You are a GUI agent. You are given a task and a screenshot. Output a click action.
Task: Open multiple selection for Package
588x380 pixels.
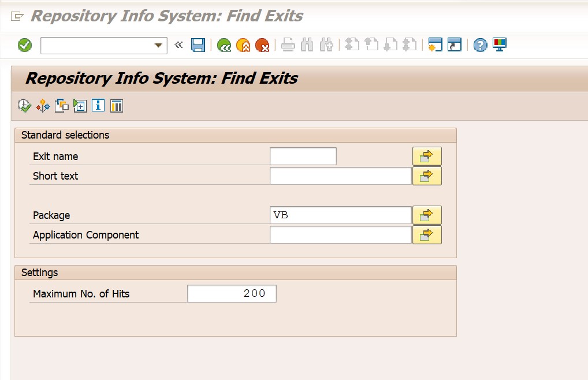coord(427,215)
